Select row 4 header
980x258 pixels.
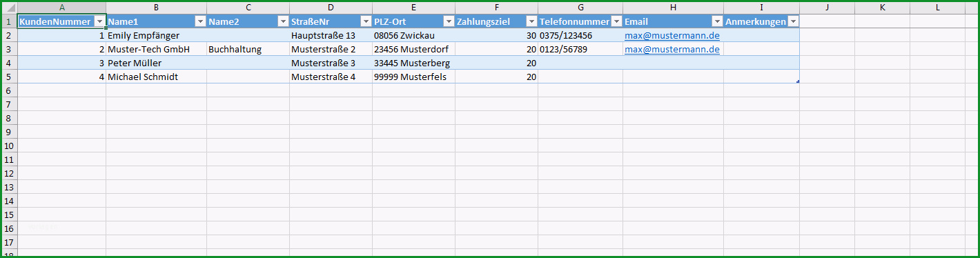click(10, 63)
